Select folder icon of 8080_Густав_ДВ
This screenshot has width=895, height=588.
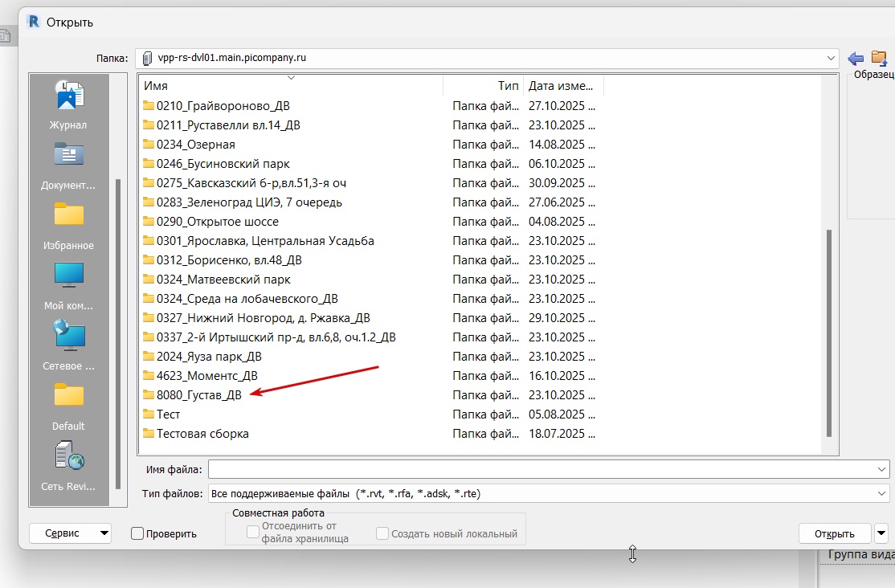tap(149, 394)
